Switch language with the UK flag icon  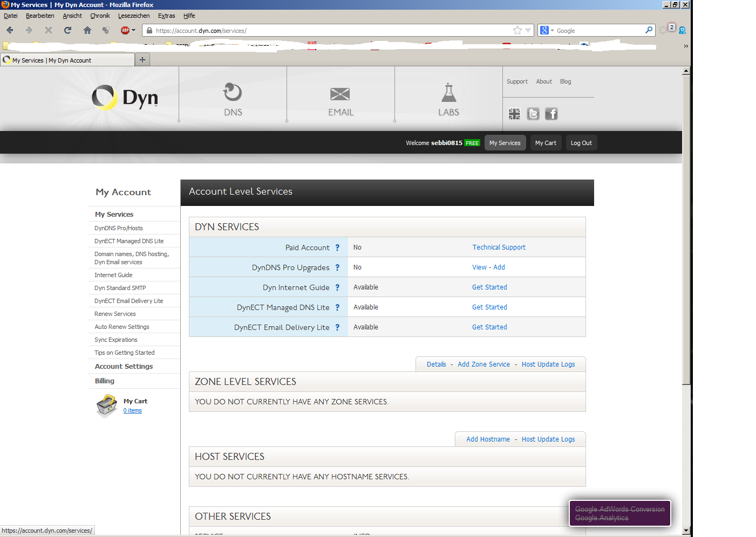pyautogui.click(x=514, y=114)
